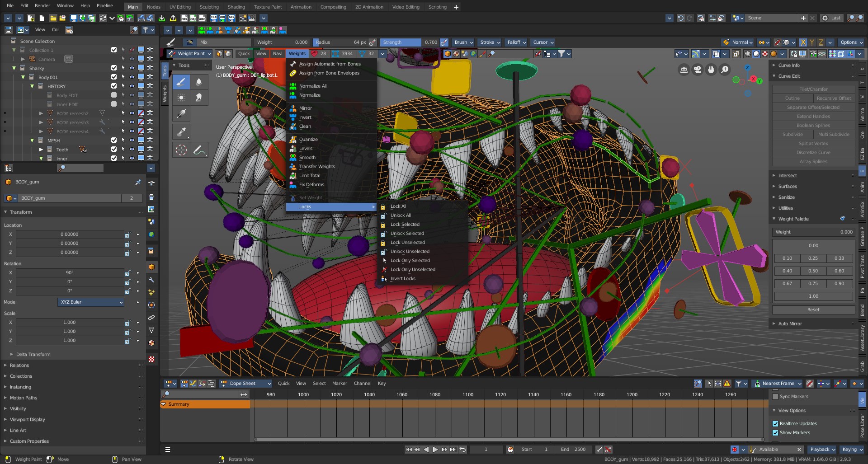This screenshot has height=464, width=868.
Task: Click the viewport zoom magnifier gizmo
Action: [x=725, y=70]
